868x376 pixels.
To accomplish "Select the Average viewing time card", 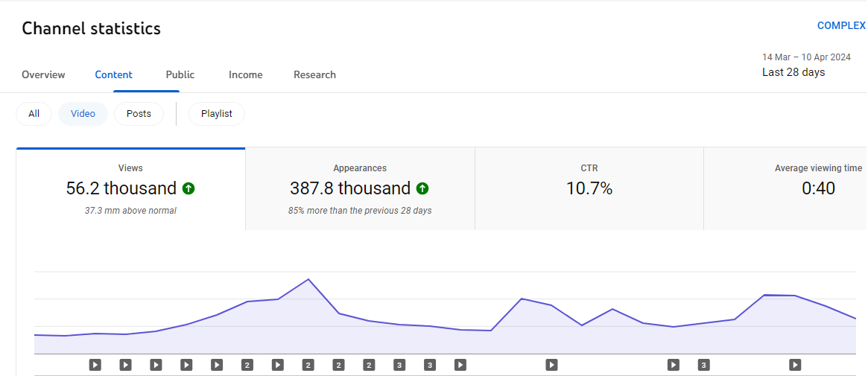I will tap(786, 188).
